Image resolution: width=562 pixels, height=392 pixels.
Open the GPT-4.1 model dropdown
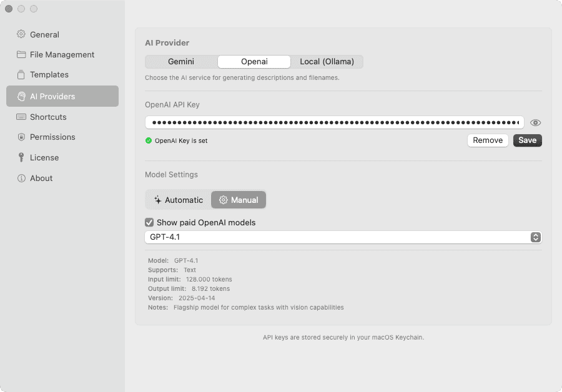point(343,237)
